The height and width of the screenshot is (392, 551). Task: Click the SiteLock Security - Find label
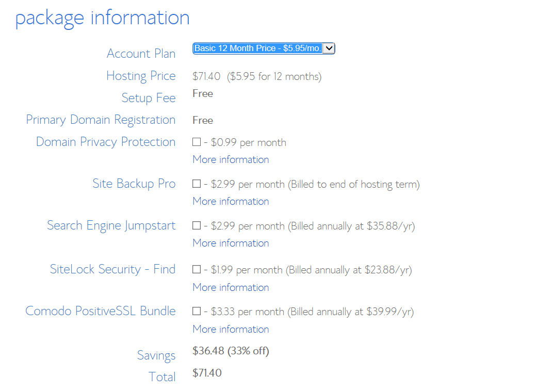coord(112,269)
